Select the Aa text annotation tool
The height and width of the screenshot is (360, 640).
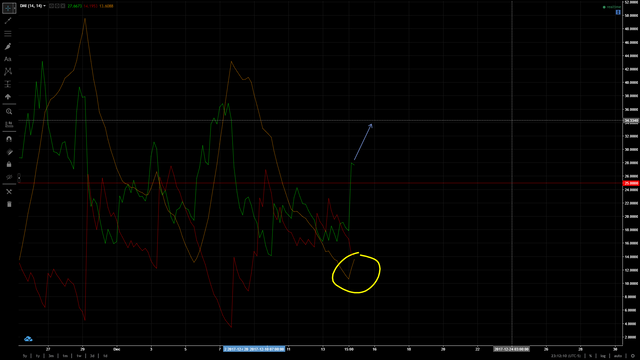point(8,59)
